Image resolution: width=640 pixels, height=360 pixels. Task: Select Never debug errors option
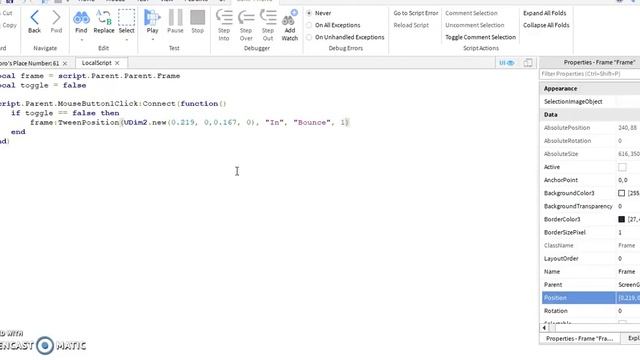[x=309, y=13]
